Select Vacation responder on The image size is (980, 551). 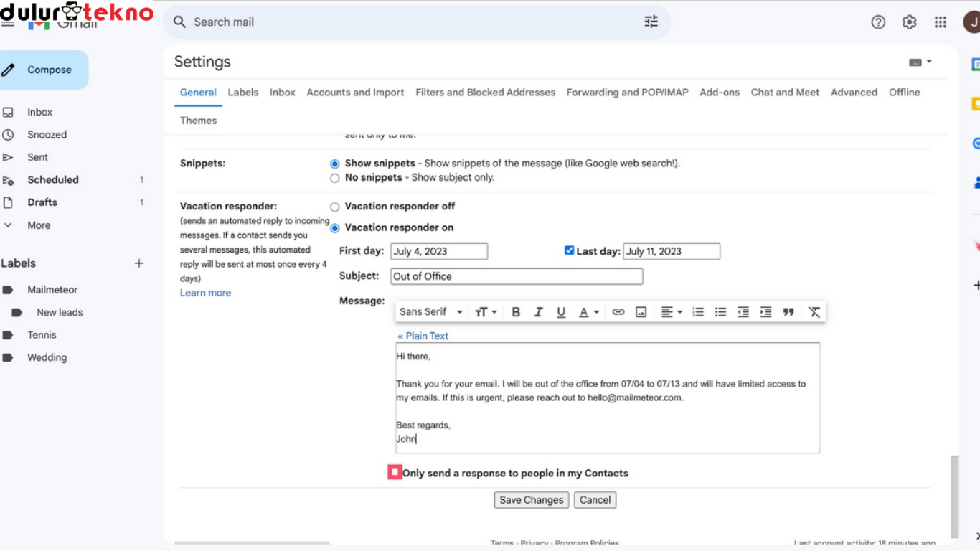pyautogui.click(x=334, y=228)
